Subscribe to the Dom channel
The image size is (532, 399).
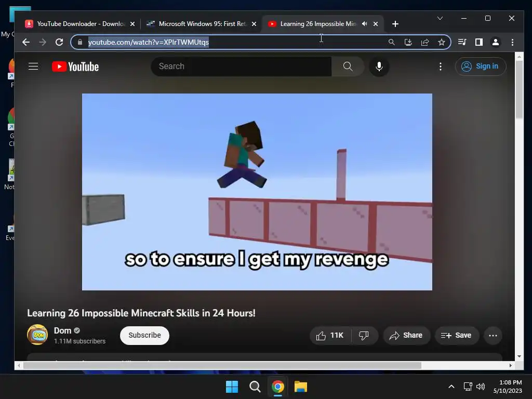pos(144,336)
